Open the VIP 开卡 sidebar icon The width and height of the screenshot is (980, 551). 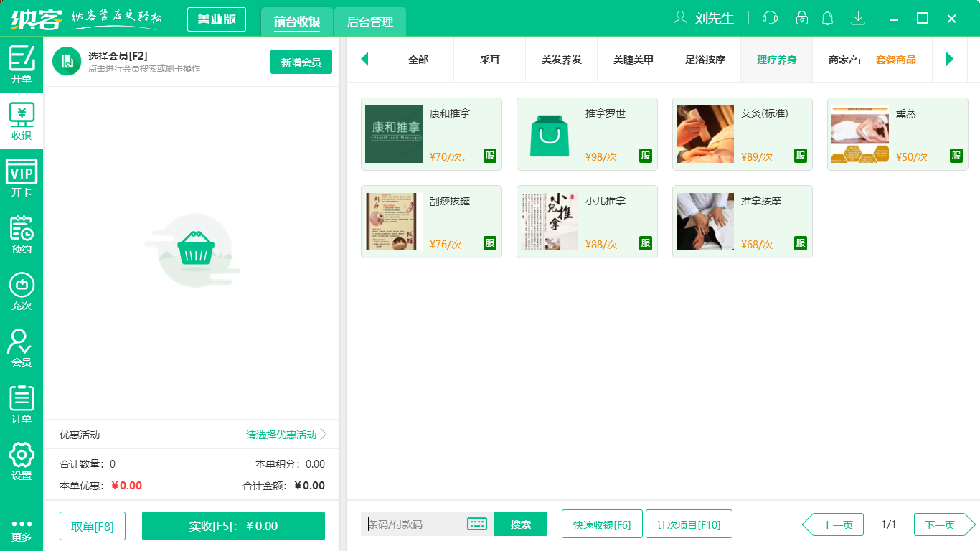pyautogui.click(x=22, y=178)
